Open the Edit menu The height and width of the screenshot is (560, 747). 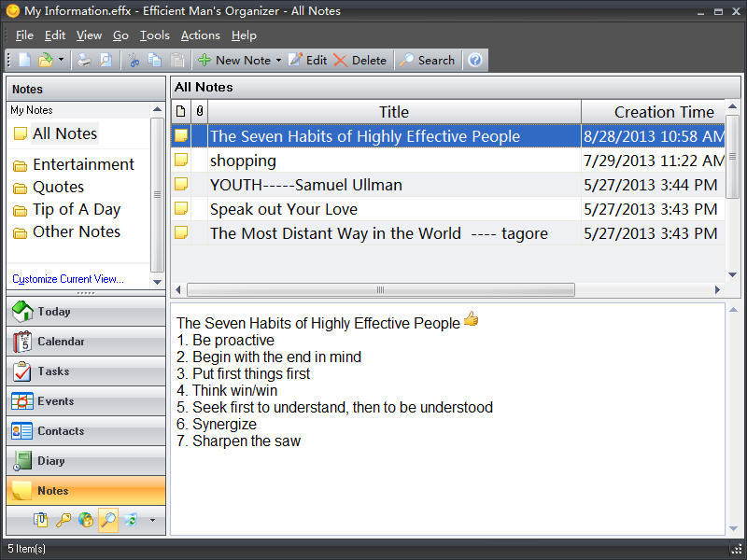pos(55,35)
